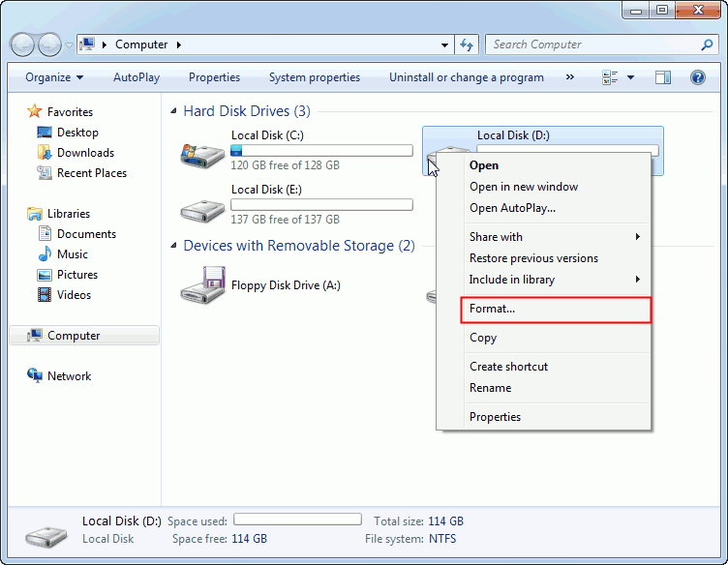Click the Local Disk (E:) capacity bar
728x565 pixels.
(x=321, y=204)
